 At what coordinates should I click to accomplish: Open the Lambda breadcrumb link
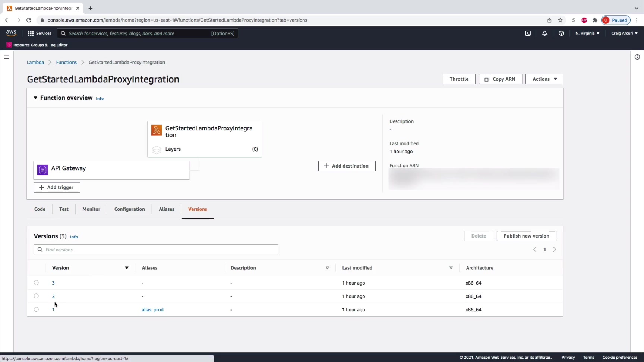[35, 62]
